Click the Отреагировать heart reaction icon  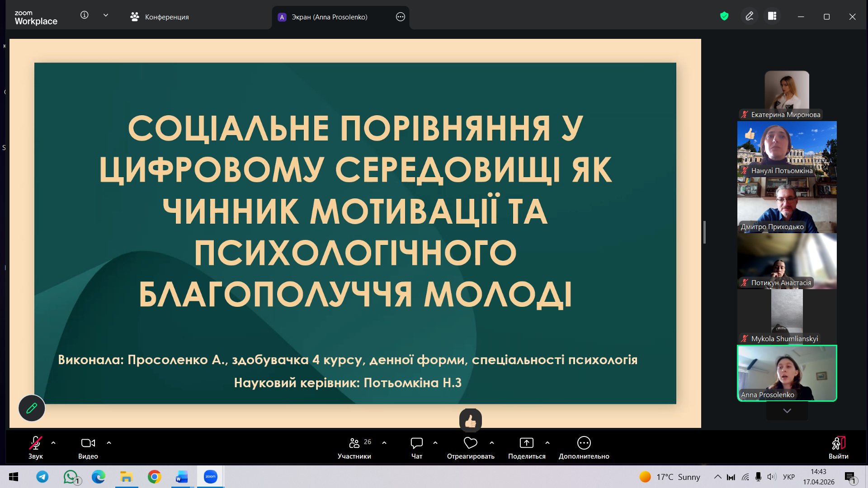[x=470, y=443]
